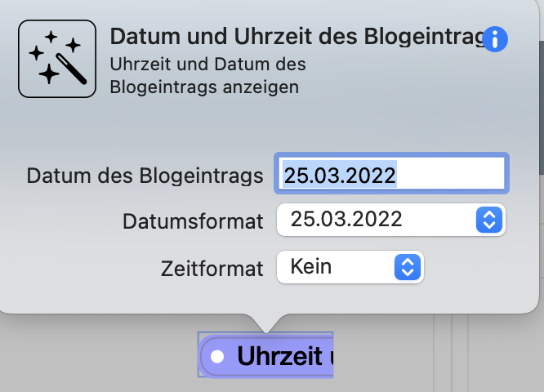Open help via the blue info icon
This screenshot has height=392, width=544.
[x=495, y=39]
